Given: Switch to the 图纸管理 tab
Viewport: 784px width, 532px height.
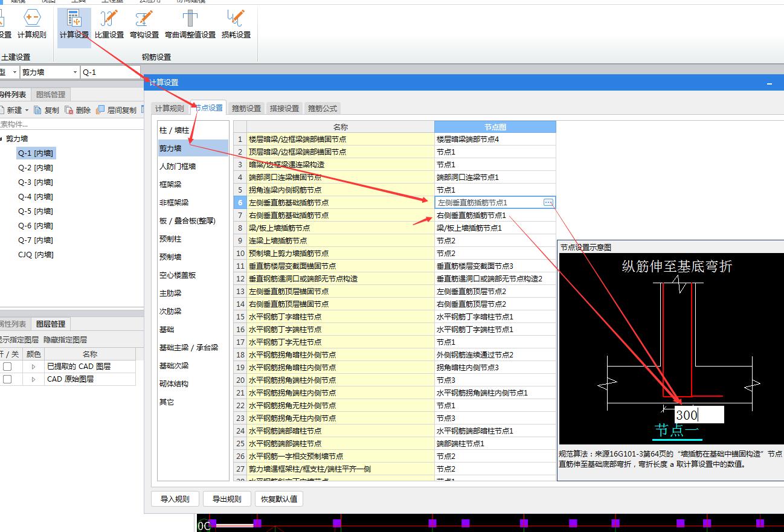Looking at the screenshot, I should (51, 94).
